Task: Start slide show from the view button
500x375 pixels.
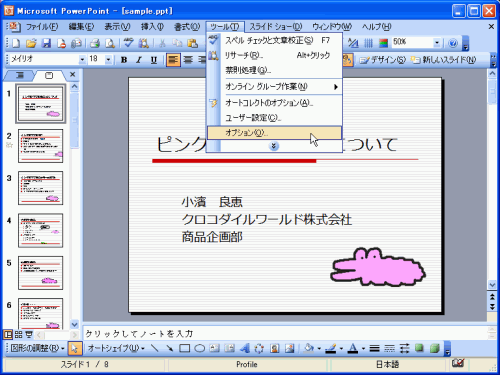Action: 29,334
